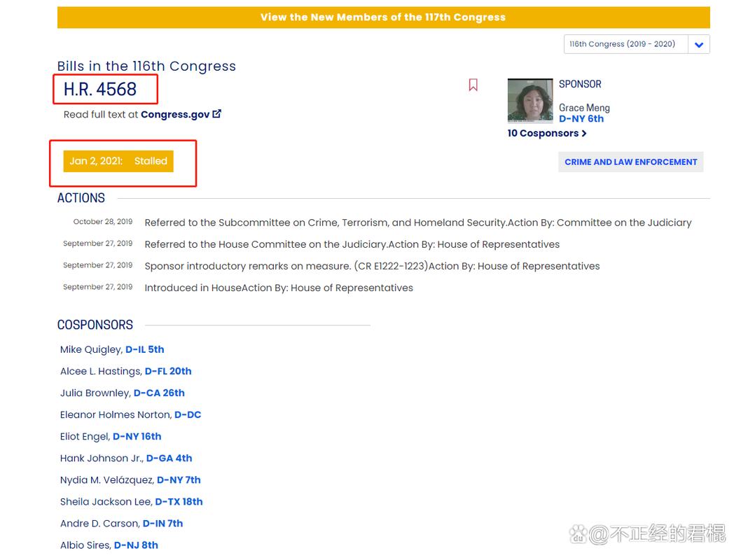The width and height of the screenshot is (741, 560).
Task: Open Congress.gov full text link
Action: click(x=175, y=114)
